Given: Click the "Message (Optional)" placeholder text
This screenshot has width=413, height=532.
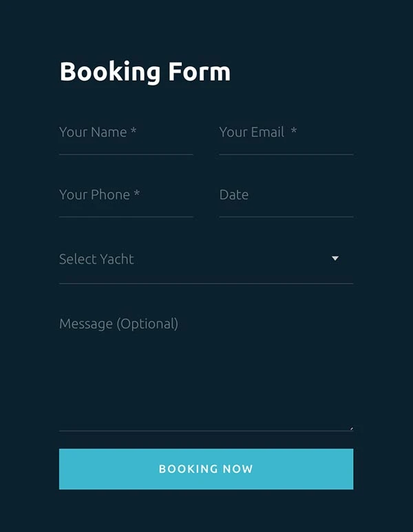Looking at the screenshot, I should tap(118, 324).
